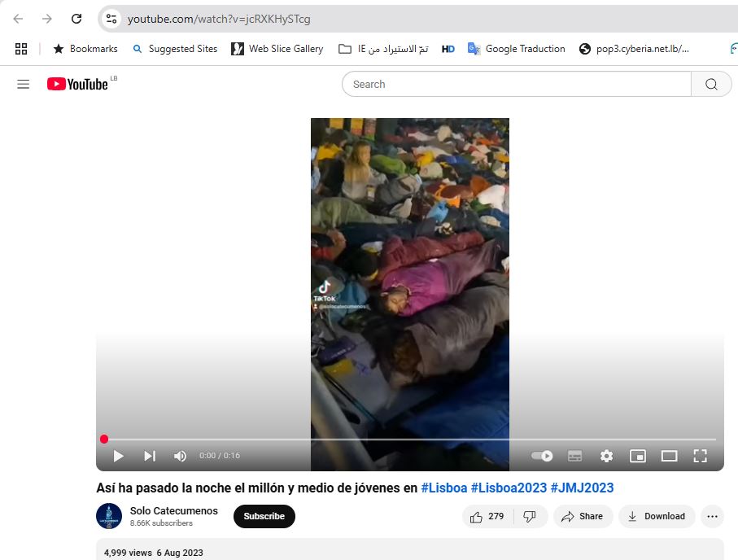Mute the video volume
738x560 pixels.
[x=180, y=456]
